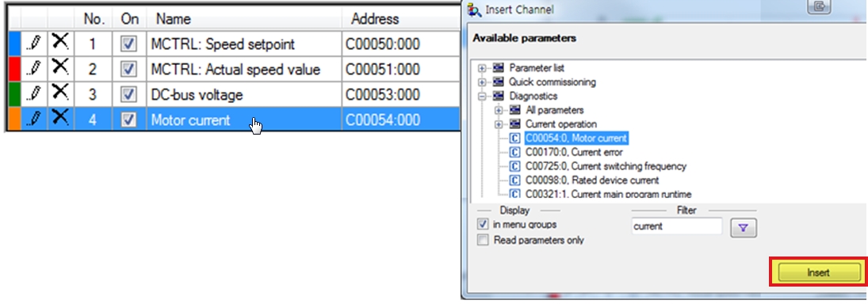Select the MCTRL: Speed setpoint name cell
The image size is (868, 304).
244,44
